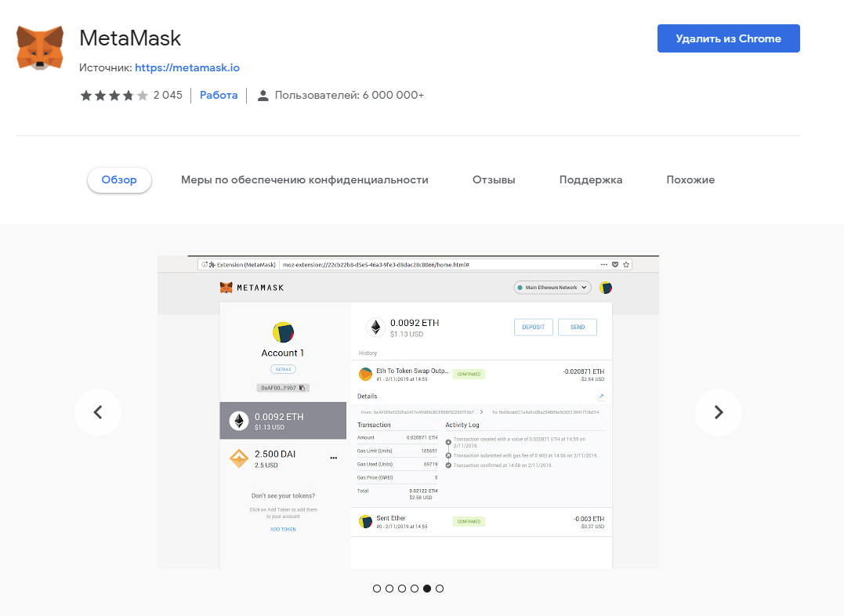Click the Eth To Token Swap transaction icon

pyautogui.click(x=365, y=375)
